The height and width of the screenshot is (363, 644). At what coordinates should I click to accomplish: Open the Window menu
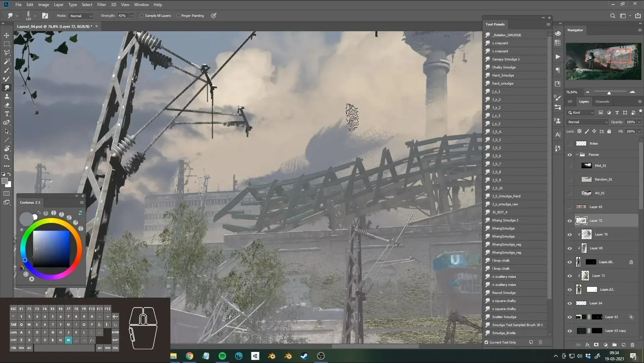pyautogui.click(x=141, y=5)
